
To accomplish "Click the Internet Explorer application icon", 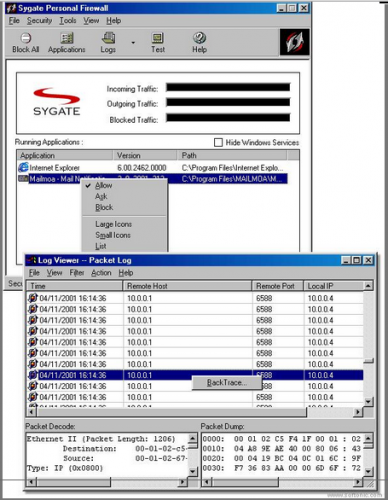I will [23, 167].
